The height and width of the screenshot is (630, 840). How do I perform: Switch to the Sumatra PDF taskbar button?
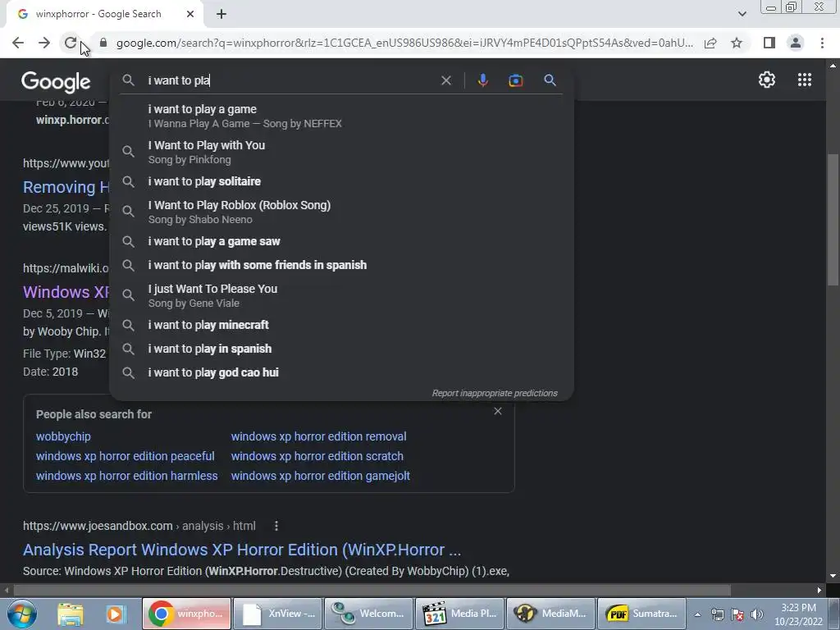tap(641, 614)
